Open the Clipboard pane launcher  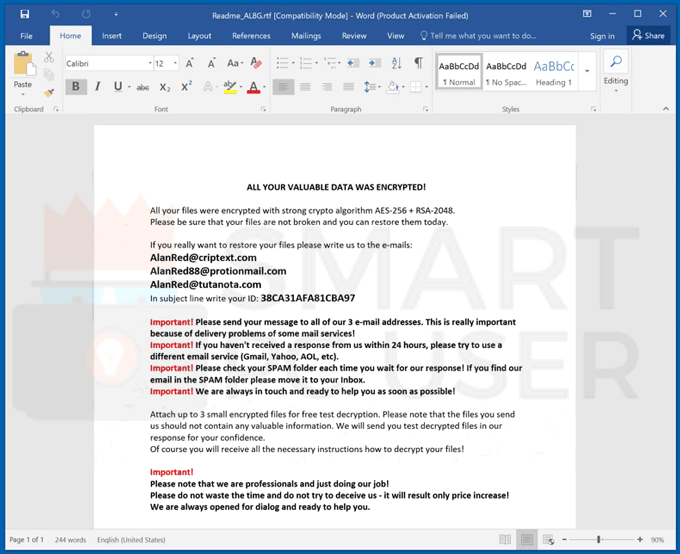point(56,109)
